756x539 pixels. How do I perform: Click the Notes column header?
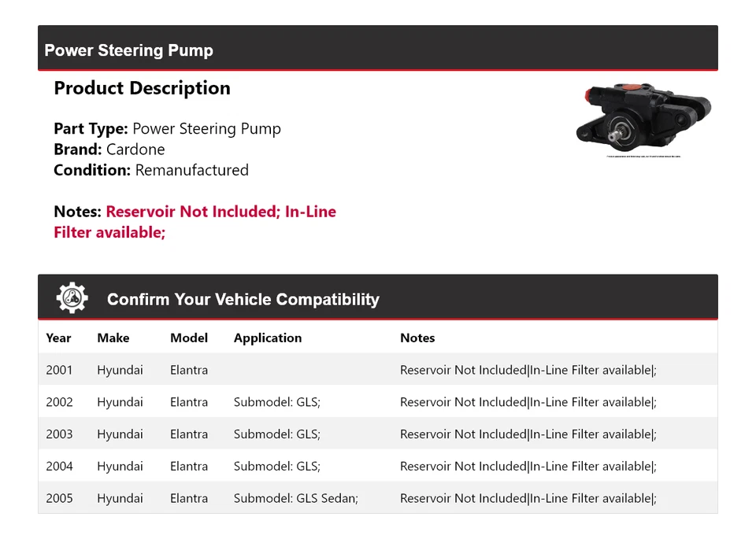417,338
